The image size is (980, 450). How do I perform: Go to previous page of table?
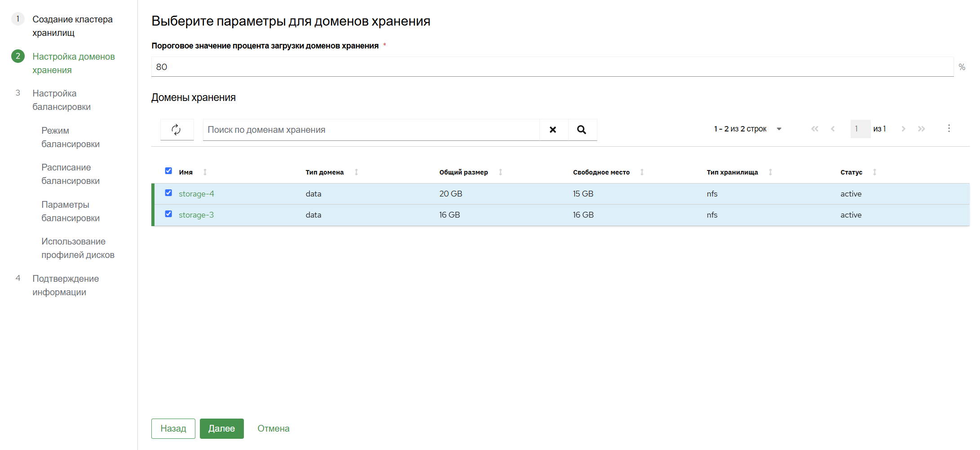coord(833,129)
